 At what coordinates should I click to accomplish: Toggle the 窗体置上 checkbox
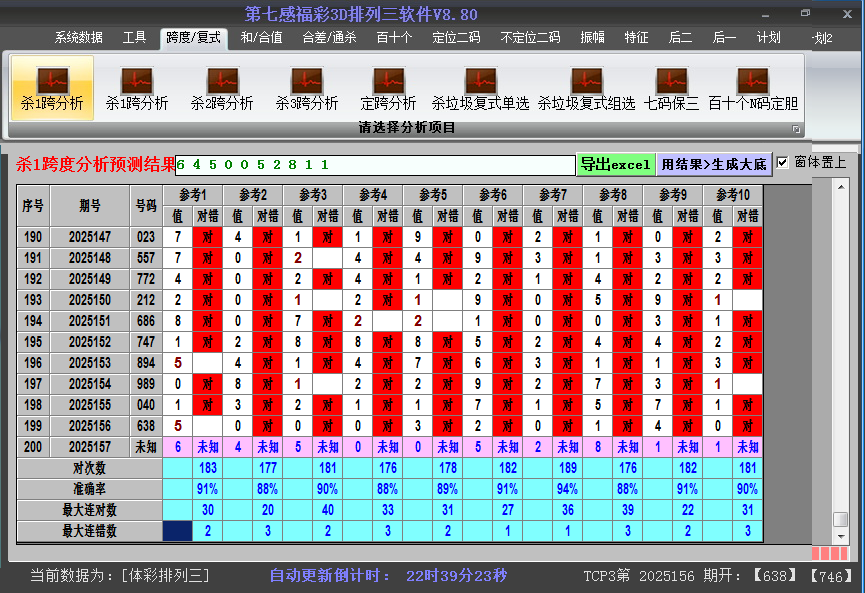782,163
